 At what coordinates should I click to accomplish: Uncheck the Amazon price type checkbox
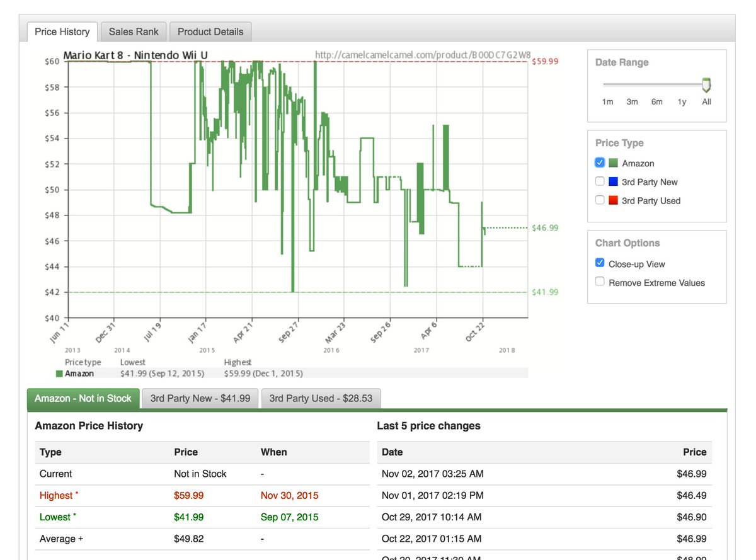[600, 163]
